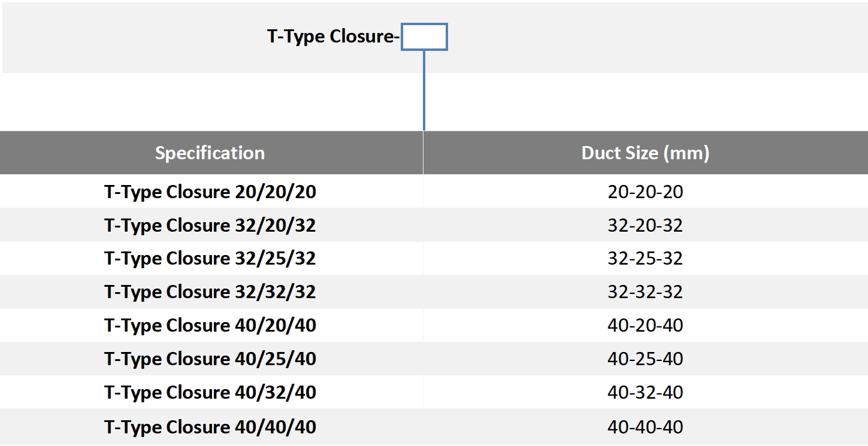Choose the 32-32-32 duct size value
This screenshot has width=868, height=446.
(x=645, y=292)
